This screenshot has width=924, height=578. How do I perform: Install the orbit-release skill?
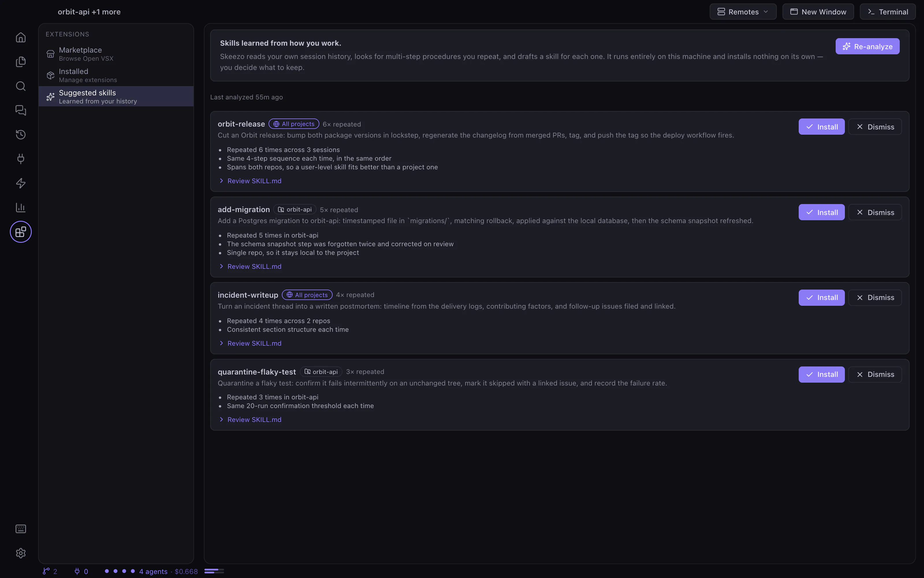(821, 127)
